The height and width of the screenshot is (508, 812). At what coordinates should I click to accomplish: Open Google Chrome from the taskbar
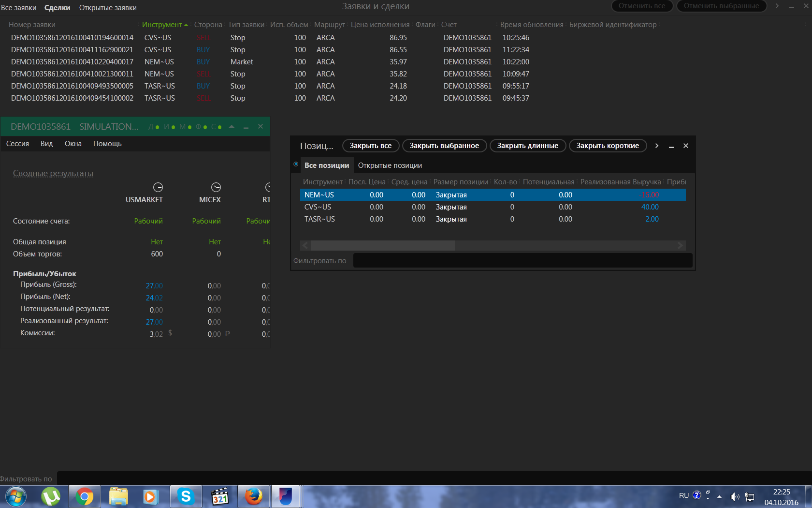[84, 496]
